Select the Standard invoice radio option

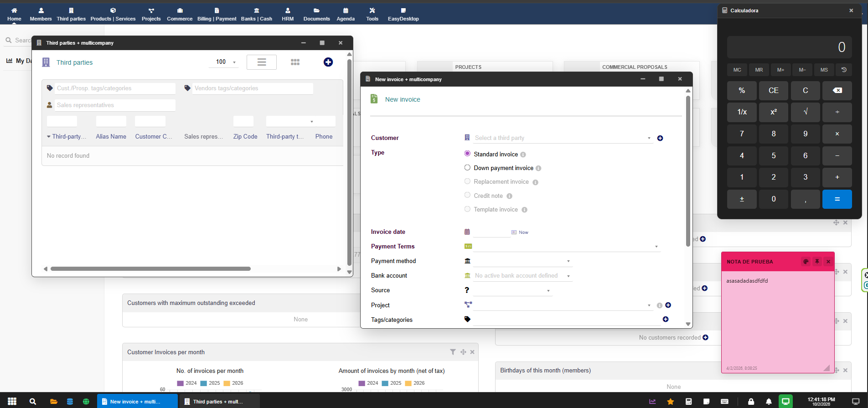coord(467,154)
